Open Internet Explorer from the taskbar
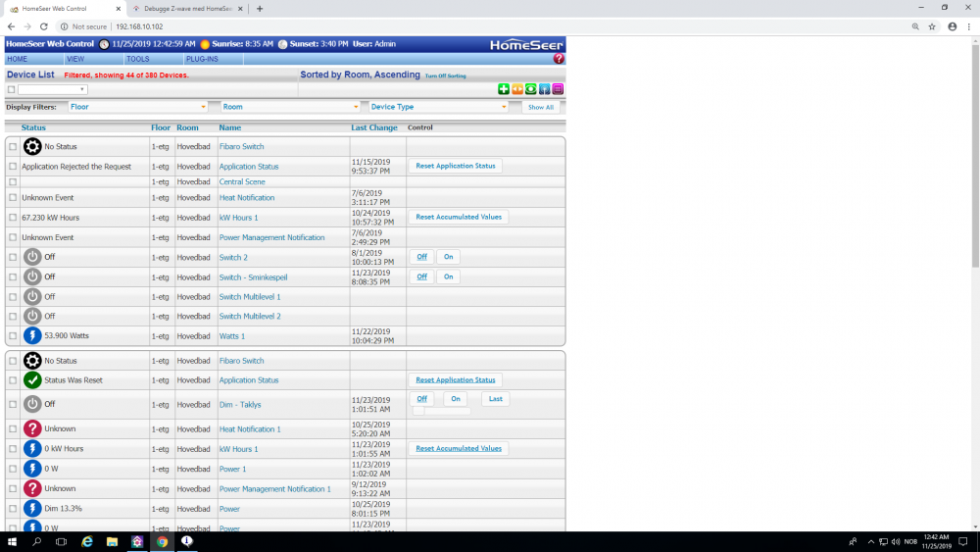Screen dimensions: 980x552 click(x=87, y=542)
